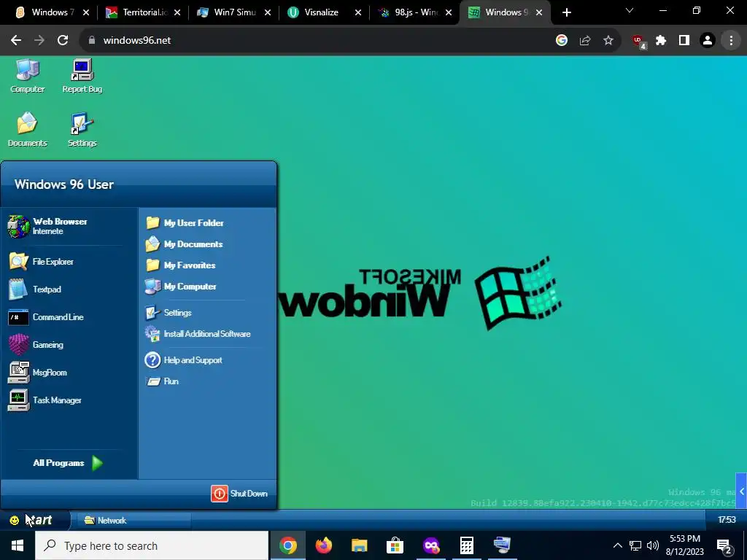
Task: Open File Explorer in start menu
Action: (x=41, y=262)
